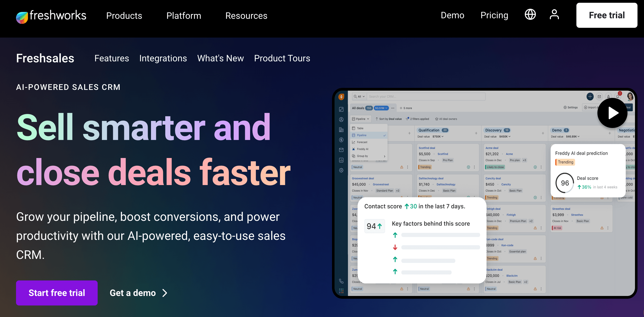Screen dimensions: 644x317
Task: Add a deal to Qualification column
Action: click(x=476, y=133)
